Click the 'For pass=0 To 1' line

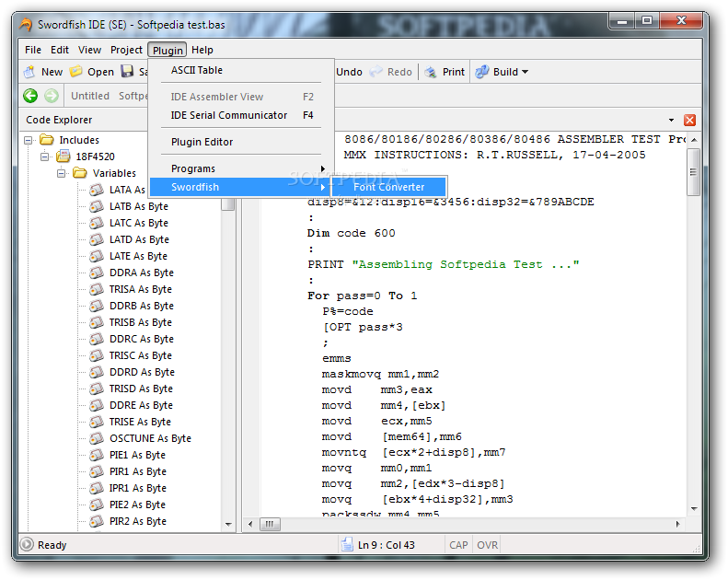pyautogui.click(x=362, y=296)
